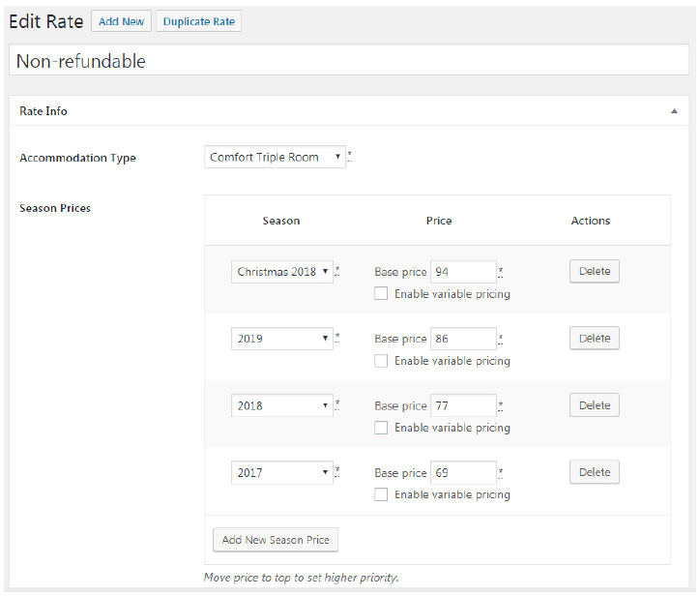The width and height of the screenshot is (700, 596).
Task: Delete the 2017 season price row
Action: point(594,472)
